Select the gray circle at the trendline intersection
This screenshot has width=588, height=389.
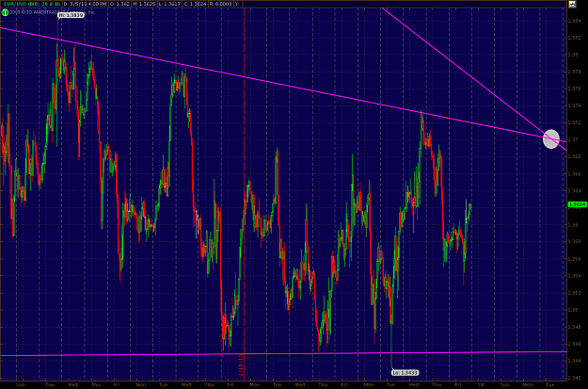(x=551, y=139)
